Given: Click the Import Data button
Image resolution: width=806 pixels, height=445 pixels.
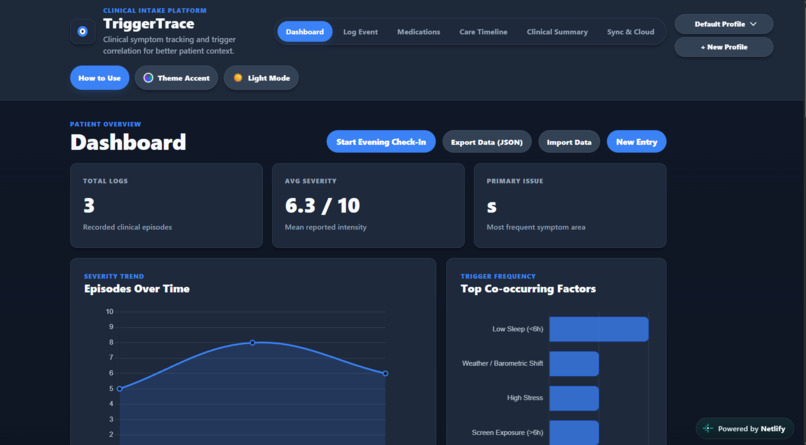Looking at the screenshot, I should (569, 142).
